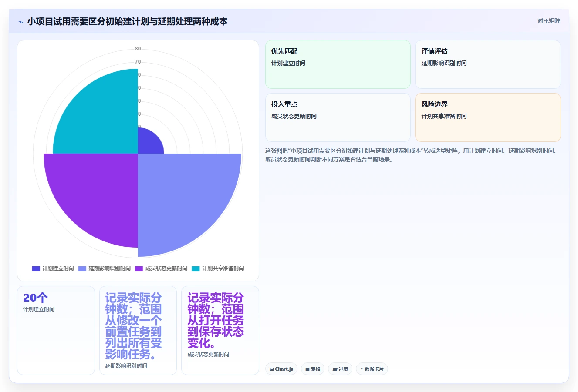Toggle the 计划共享准备时间 legend entry in the chart legend
The width and height of the screenshot is (578, 392).
tap(218, 268)
